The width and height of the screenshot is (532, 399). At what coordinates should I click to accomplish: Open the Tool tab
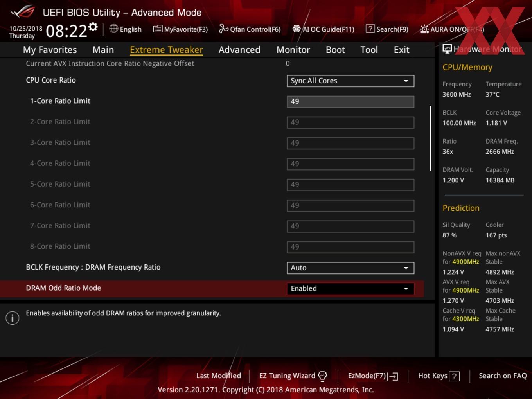[369, 50]
